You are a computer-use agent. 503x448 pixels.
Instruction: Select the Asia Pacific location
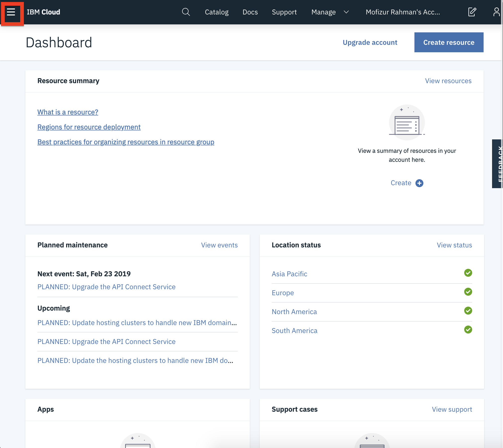pyautogui.click(x=290, y=274)
